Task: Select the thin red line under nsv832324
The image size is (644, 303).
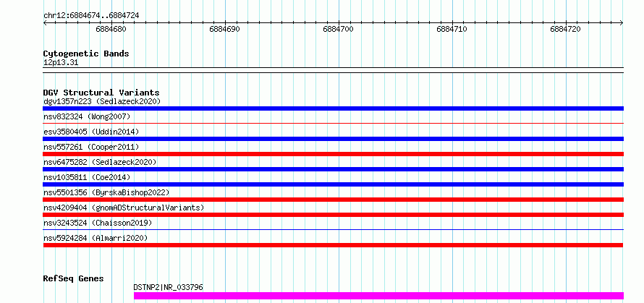Action: (x=333, y=123)
